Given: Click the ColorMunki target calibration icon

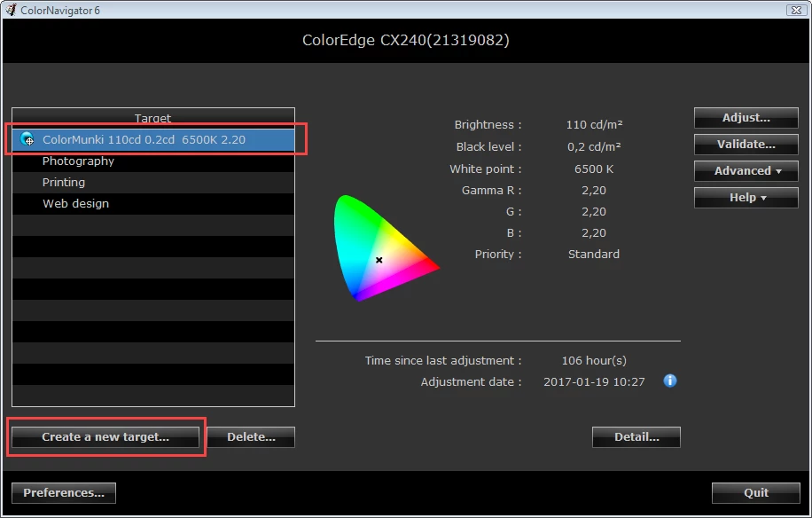Looking at the screenshot, I should pyautogui.click(x=27, y=139).
